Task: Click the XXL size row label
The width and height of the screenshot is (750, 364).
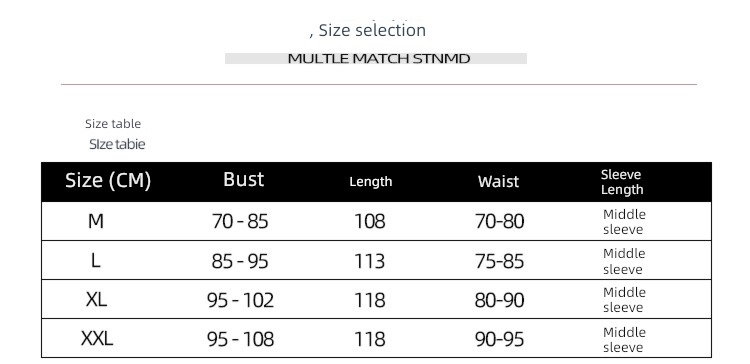Action: 97,339
